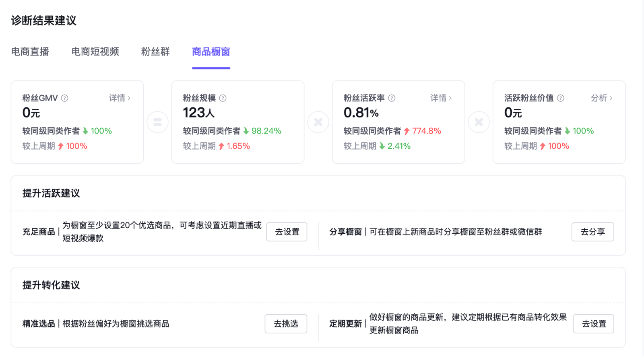
Task: Click help icon next to 粉丝GMV
Action: [x=64, y=98]
